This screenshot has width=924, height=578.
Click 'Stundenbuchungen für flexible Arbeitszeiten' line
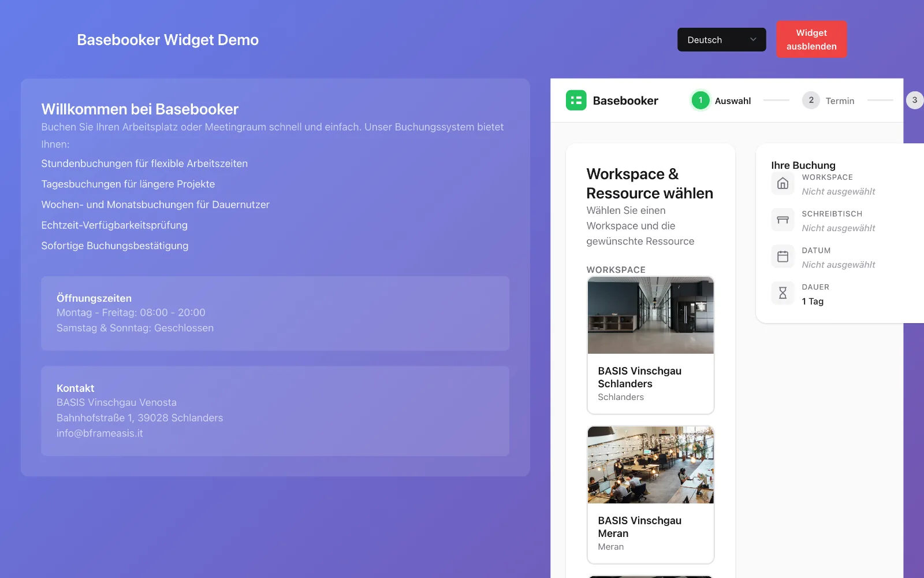(x=144, y=164)
